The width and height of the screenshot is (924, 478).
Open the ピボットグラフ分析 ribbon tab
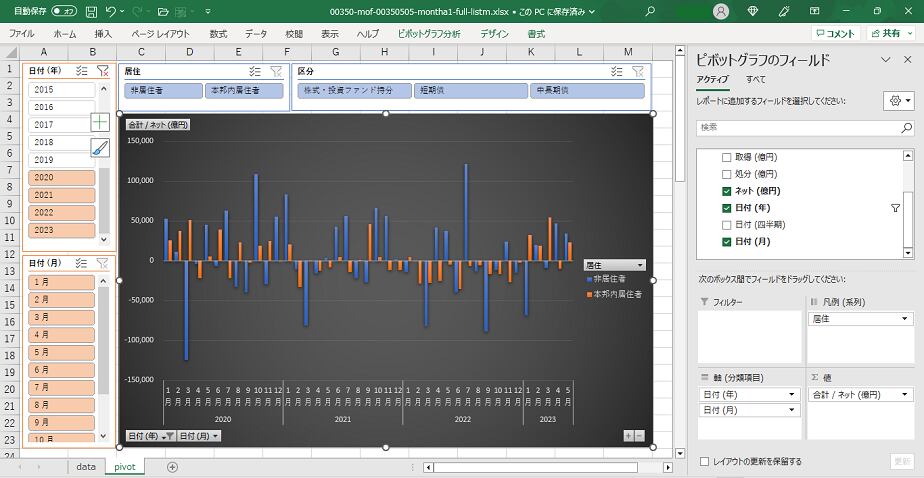pyautogui.click(x=429, y=33)
